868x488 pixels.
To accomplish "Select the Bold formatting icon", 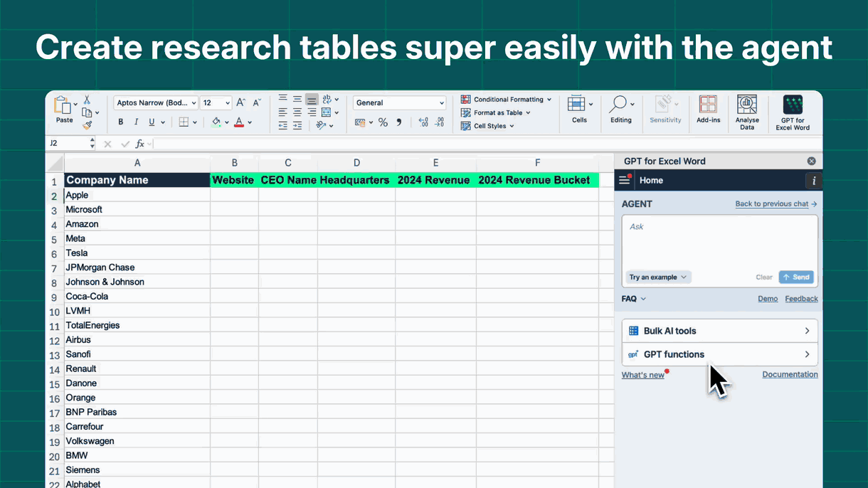I will pyautogui.click(x=121, y=122).
